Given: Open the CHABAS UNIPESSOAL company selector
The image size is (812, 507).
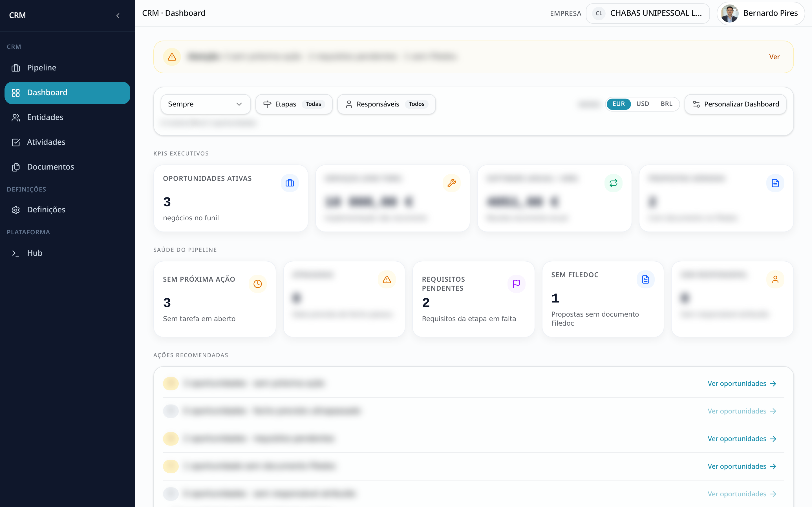Looking at the screenshot, I should tap(648, 14).
